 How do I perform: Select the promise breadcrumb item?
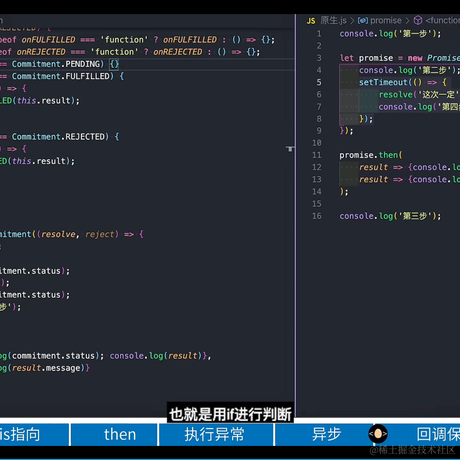[x=386, y=21]
